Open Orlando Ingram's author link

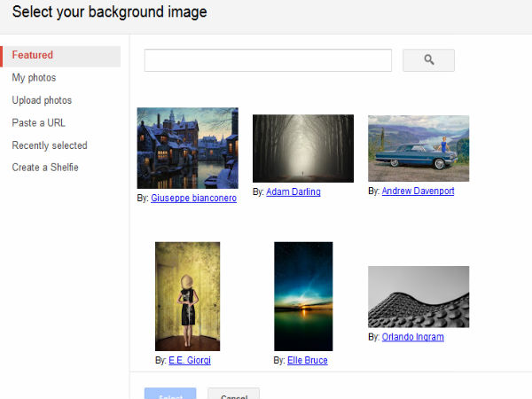[412, 337]
